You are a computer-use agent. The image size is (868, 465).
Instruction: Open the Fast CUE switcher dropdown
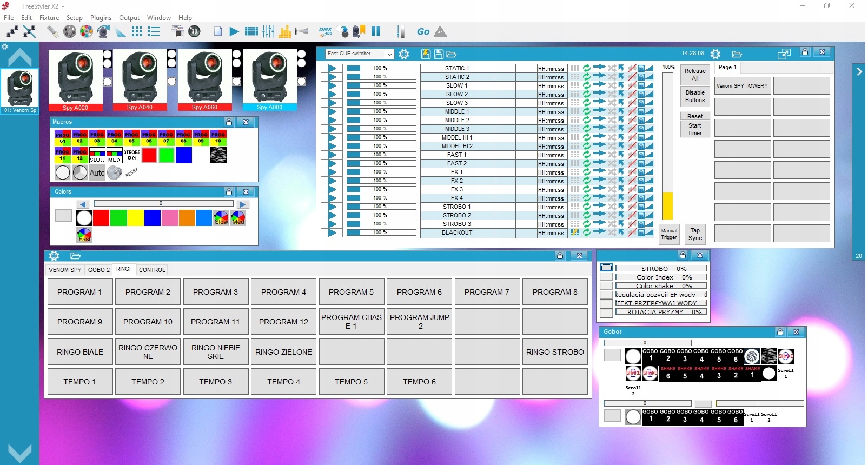[x=389, y=54]
